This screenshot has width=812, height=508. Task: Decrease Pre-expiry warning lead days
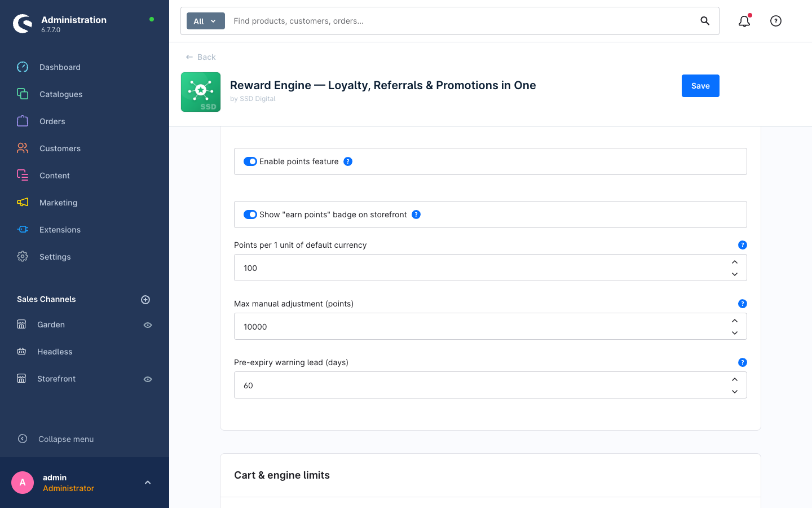(735, 392)
